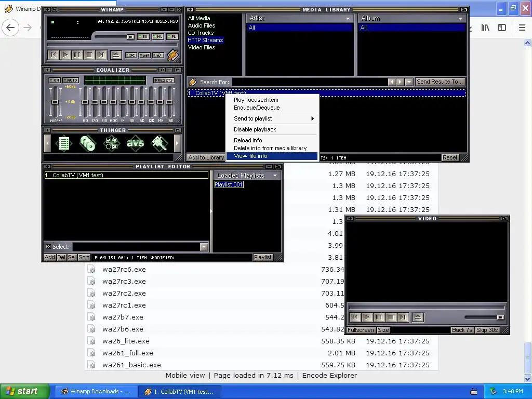Toggle Repeat in Winamp main window

(x=158, y=55)
